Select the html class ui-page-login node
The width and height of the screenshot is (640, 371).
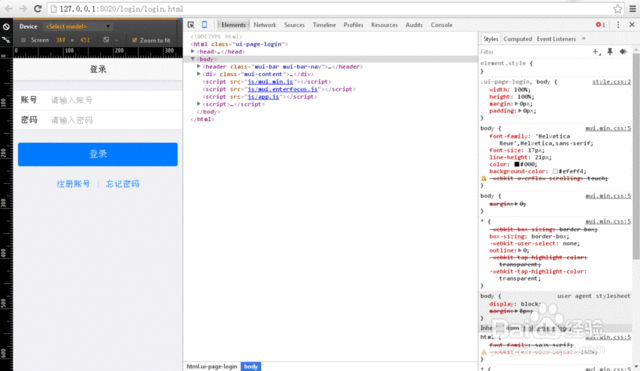[x=239, y=44]
